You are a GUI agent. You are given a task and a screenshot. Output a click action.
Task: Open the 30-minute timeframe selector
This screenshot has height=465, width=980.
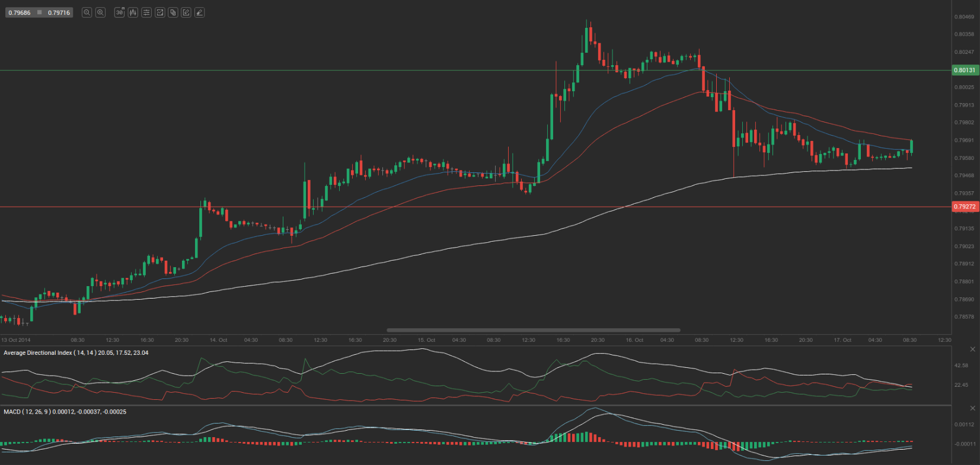119,12
